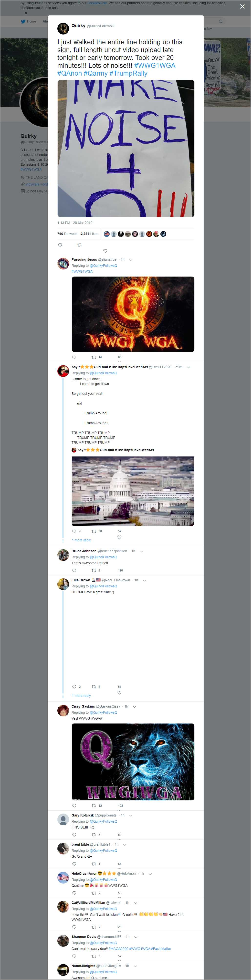Retweet Quirky's main tweet
The height and width of the screenshot is (980, 251).
point(80,245)
